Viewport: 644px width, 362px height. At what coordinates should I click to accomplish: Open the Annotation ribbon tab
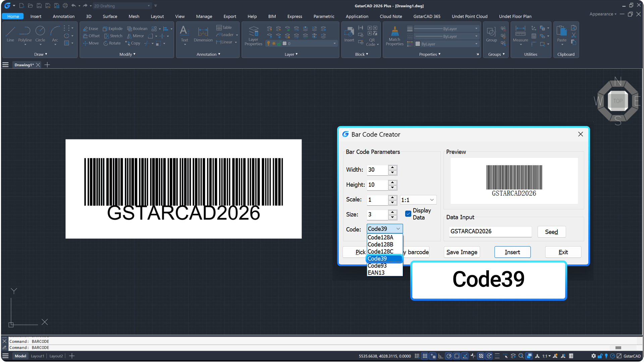(x=63, y=16)
